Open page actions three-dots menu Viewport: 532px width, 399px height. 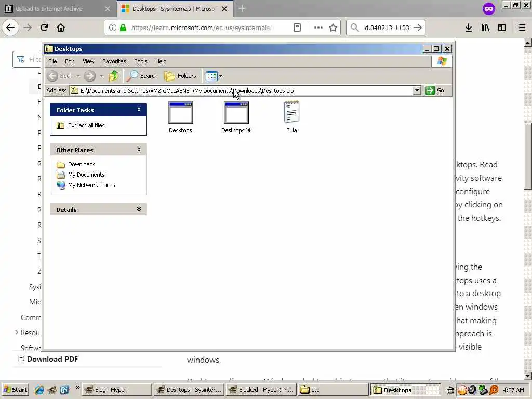coord(318,28)
